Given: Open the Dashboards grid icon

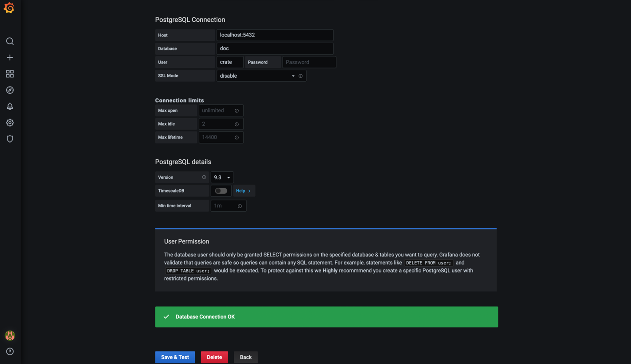Looking at the screenshot, I should coord(10,74).
